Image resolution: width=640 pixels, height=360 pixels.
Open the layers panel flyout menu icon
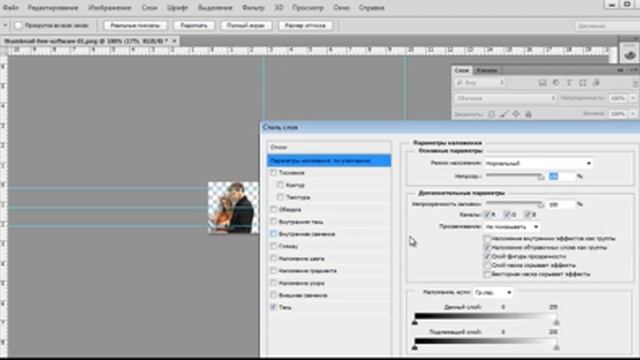635,70
